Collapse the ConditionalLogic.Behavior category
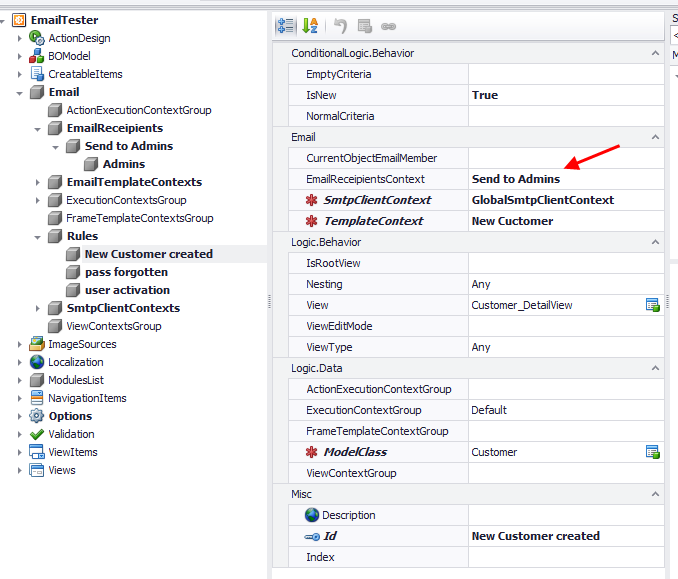The image size is (678, 579). [656, 53]
